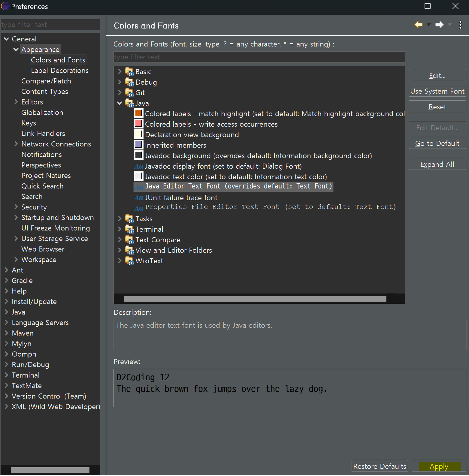This screenshot has width=469, height=476.
Task: Select Quick Search preferences
Action: (42, 186)
